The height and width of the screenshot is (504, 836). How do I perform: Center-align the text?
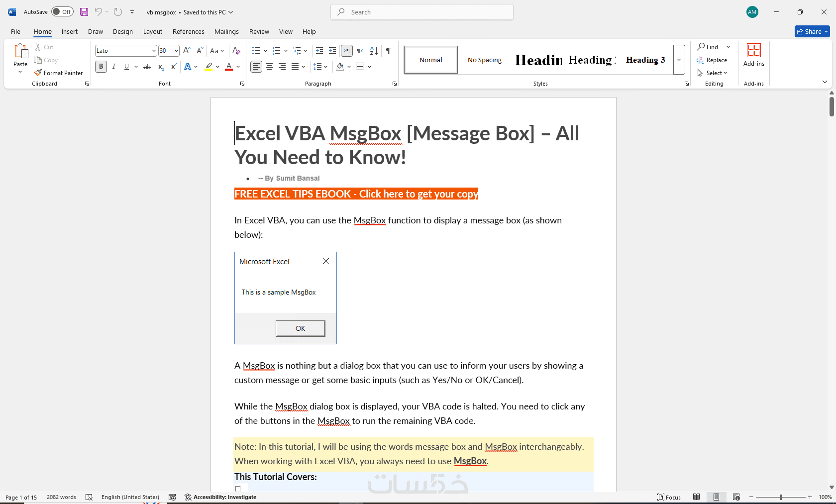click(x=269, y=67)
